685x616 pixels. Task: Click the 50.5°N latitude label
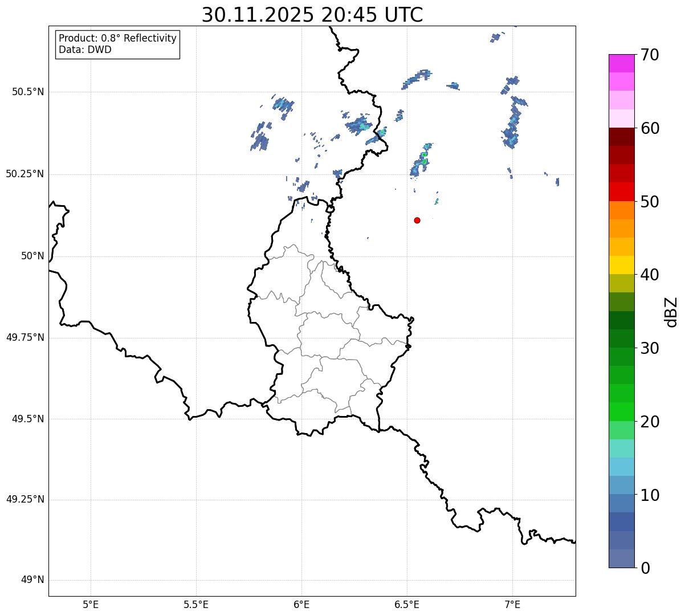point(27,92)
